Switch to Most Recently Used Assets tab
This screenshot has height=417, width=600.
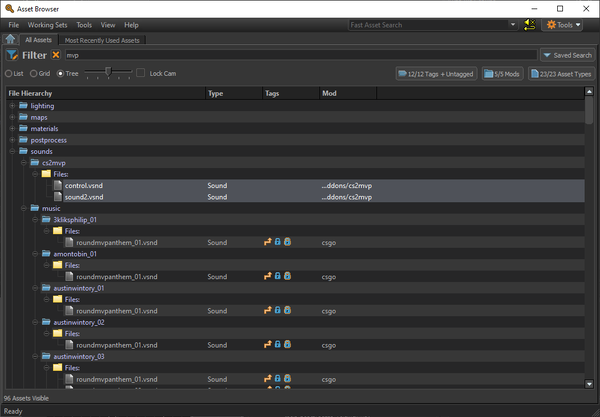tap(102, 40)
